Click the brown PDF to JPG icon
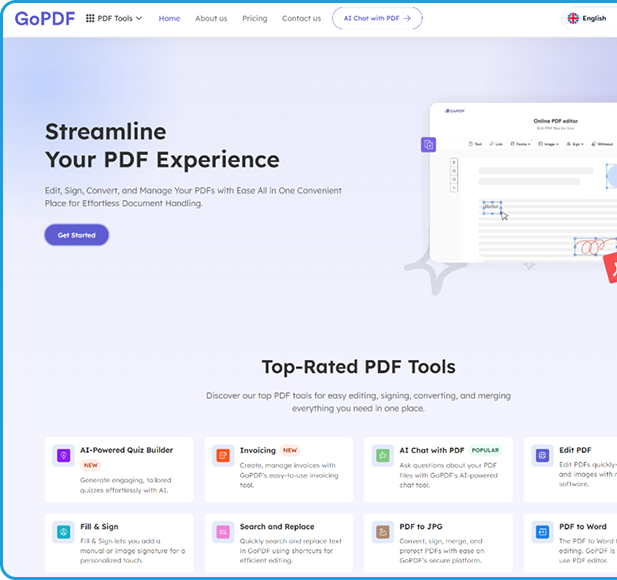617x580 pixels. (x=382, y=532)
